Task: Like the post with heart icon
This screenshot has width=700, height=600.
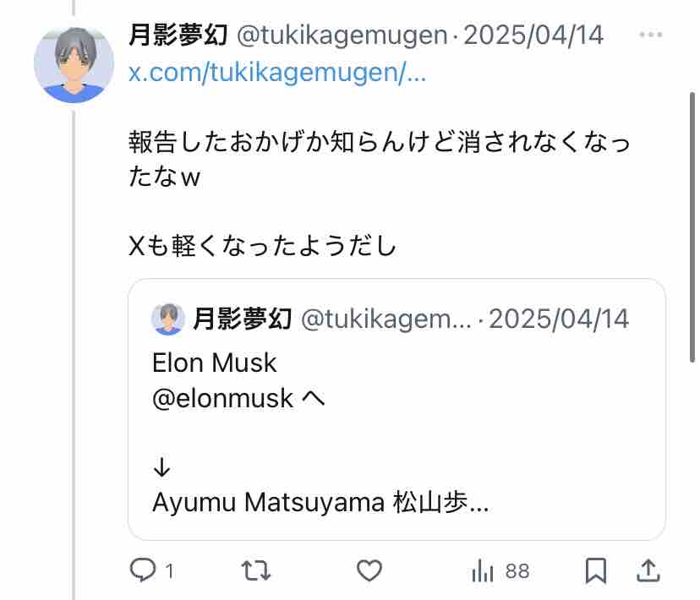Action: coord(369,571)
